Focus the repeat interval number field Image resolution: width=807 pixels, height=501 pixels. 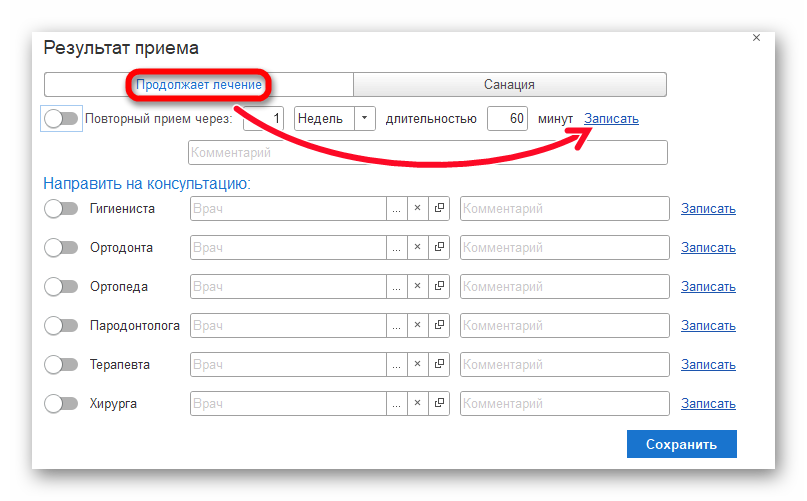[x=264, y=118]
